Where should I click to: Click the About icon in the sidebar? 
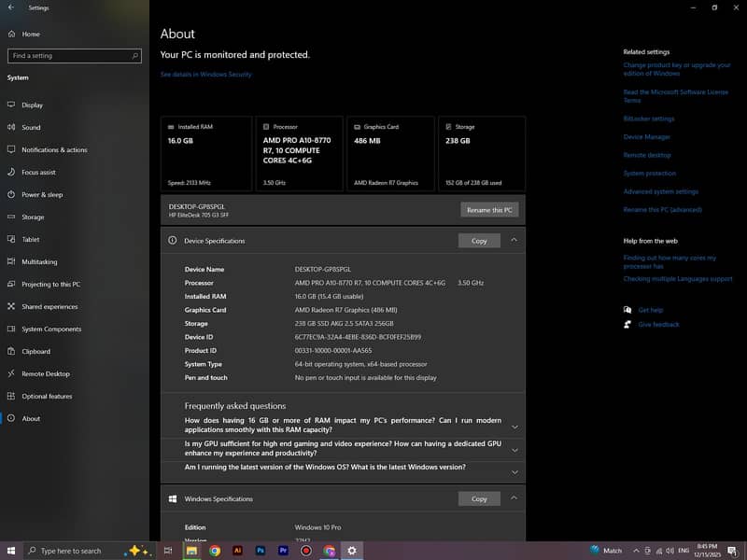(11, 418)
